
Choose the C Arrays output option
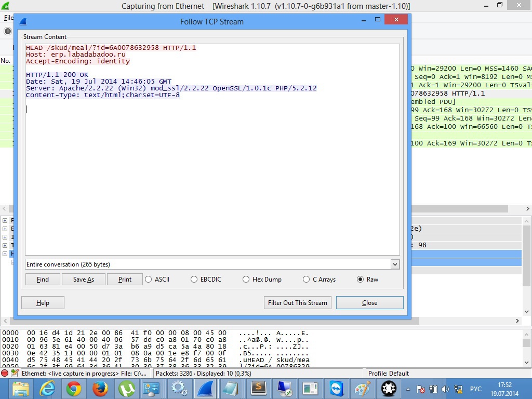tap(307, 280)
